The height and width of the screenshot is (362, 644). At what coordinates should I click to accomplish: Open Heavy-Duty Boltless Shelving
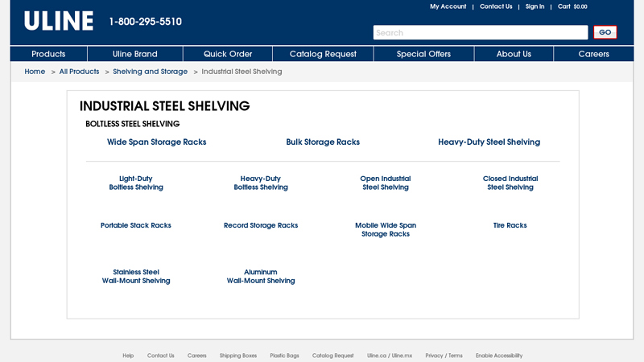pos(261,183)
